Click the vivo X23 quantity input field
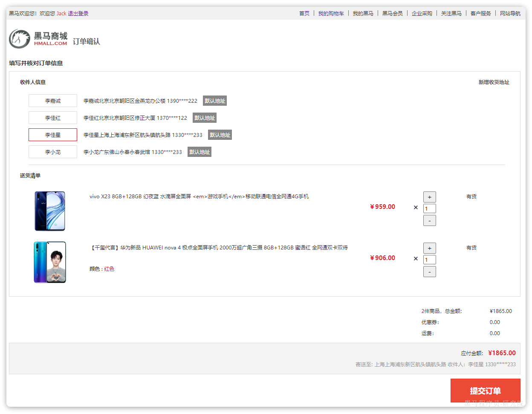 pyautogui.click(x=429, y=208)
